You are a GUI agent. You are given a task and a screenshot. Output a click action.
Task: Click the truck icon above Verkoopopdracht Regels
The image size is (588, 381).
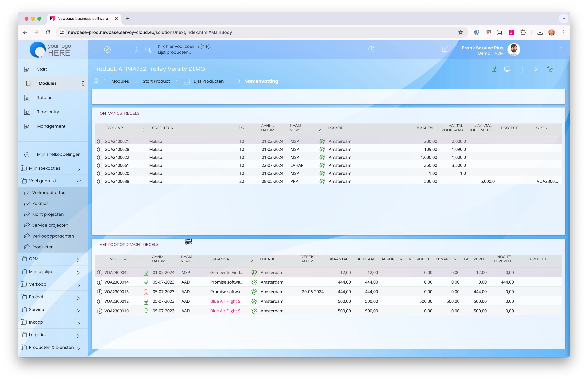pyautogui.click(x=188, y=242)
